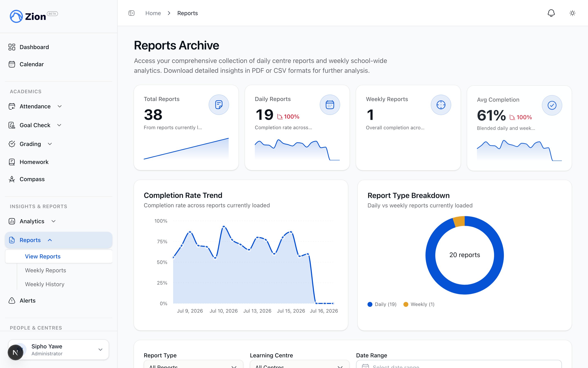Viewport: 588px width, 368px height.
Task: Click the Avg Completion sparkline chart
Action: pos(519,150)
